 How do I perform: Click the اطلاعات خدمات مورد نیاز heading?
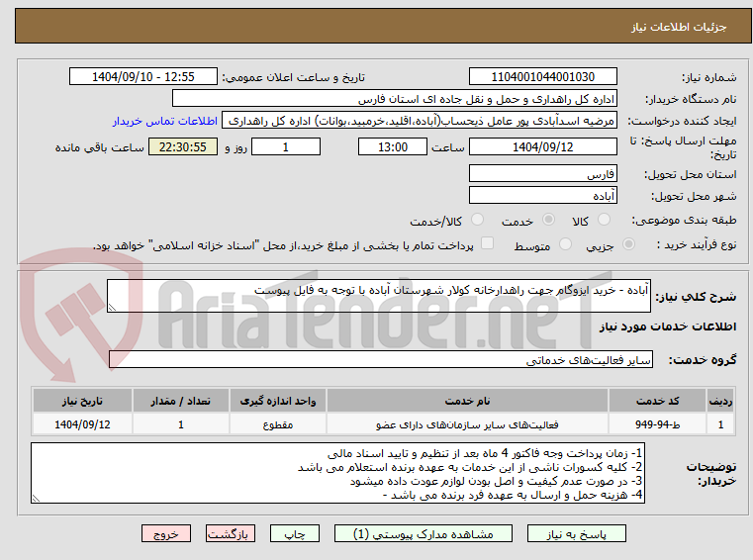coord(668,327)
